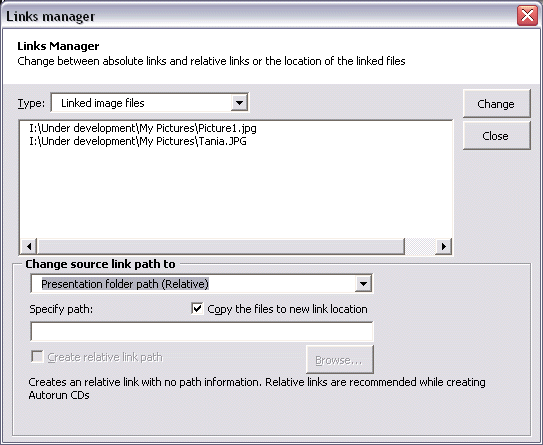Open the Type dropdown arrow
The image size is (543, 445).
pos(239,103)
